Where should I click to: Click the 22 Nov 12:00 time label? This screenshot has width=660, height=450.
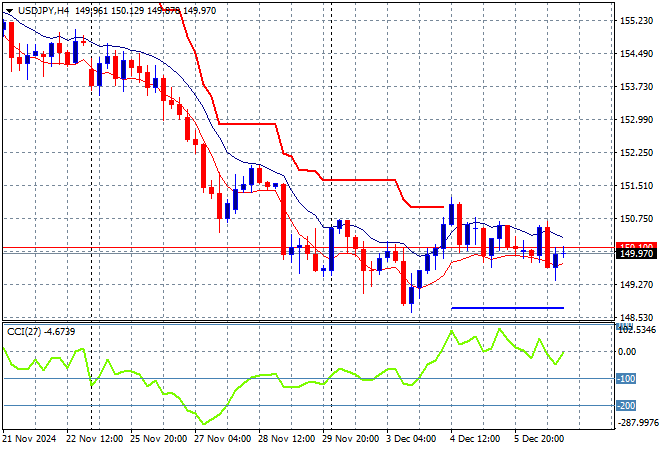click(x=95, y=439)
